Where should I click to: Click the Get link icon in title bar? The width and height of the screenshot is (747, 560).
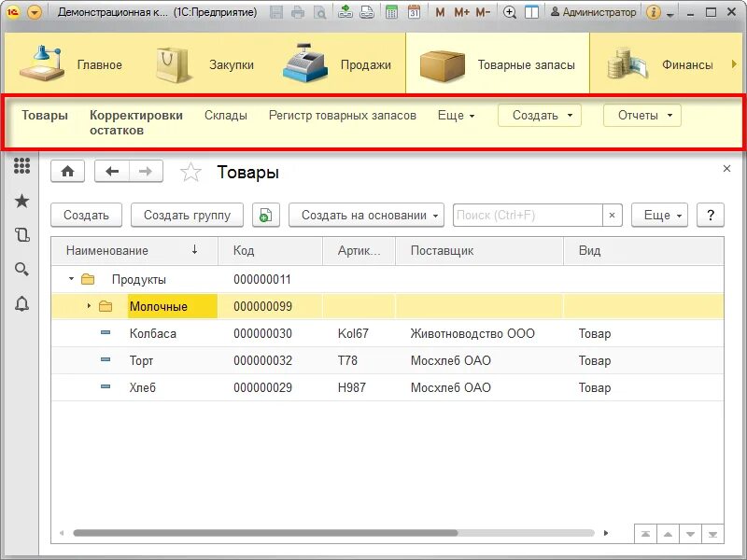tap(345, 12)
